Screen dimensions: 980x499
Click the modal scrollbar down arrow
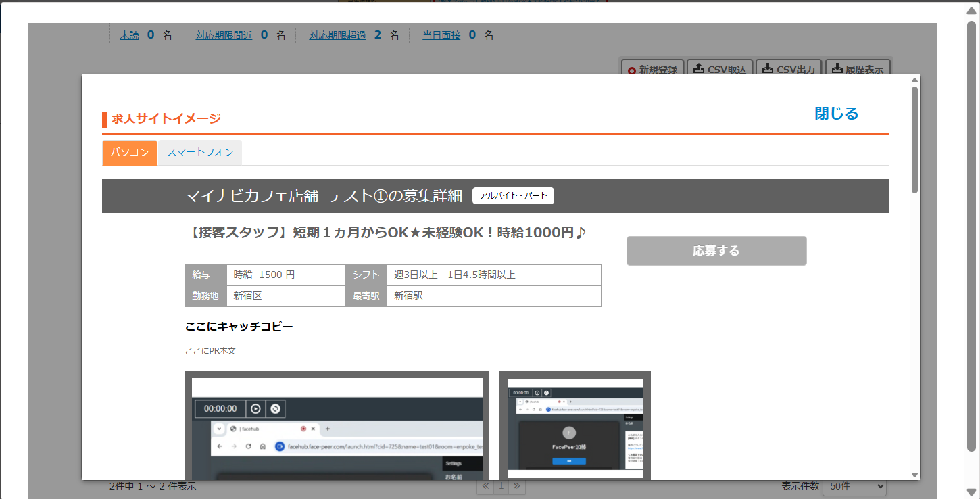[x=914, y=475]
